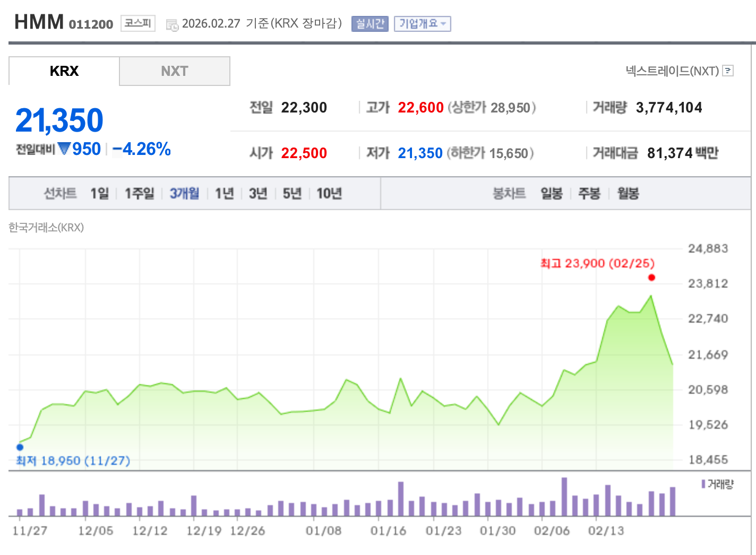Click the 상한가 28,950 text

492,108
